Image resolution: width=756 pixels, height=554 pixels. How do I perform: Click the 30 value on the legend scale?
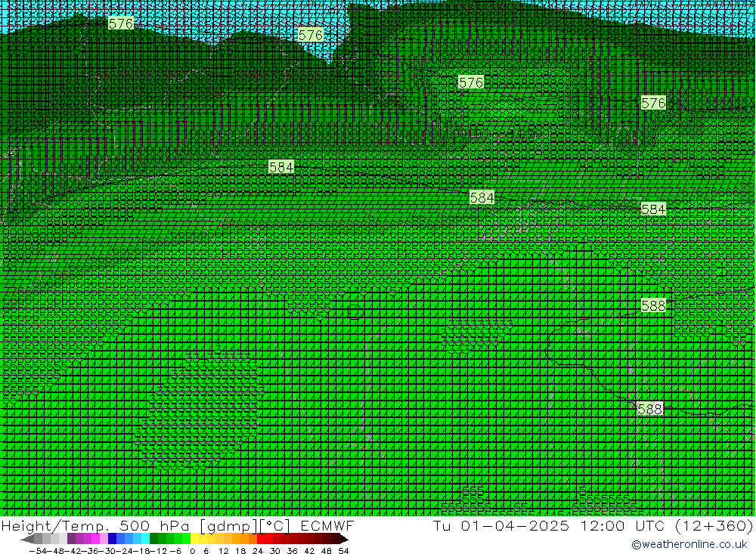[275, 551]
